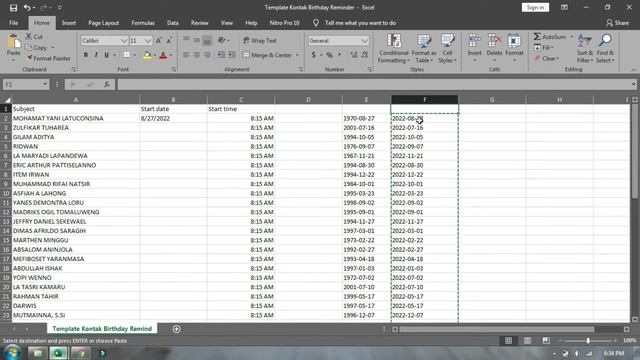Click Merge & Center button
This screenshot has height=360, width=640.
pyautogui.click(x=268, y=55)
